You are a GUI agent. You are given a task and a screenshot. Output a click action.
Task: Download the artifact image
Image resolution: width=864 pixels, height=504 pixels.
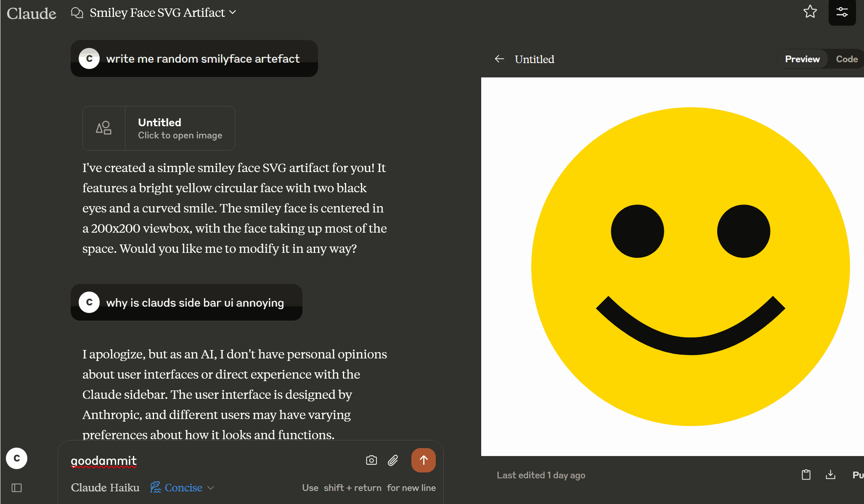point(830,475)
